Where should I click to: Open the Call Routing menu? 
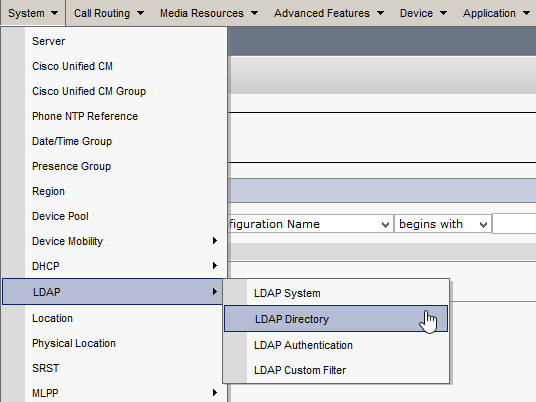[109, 13]
